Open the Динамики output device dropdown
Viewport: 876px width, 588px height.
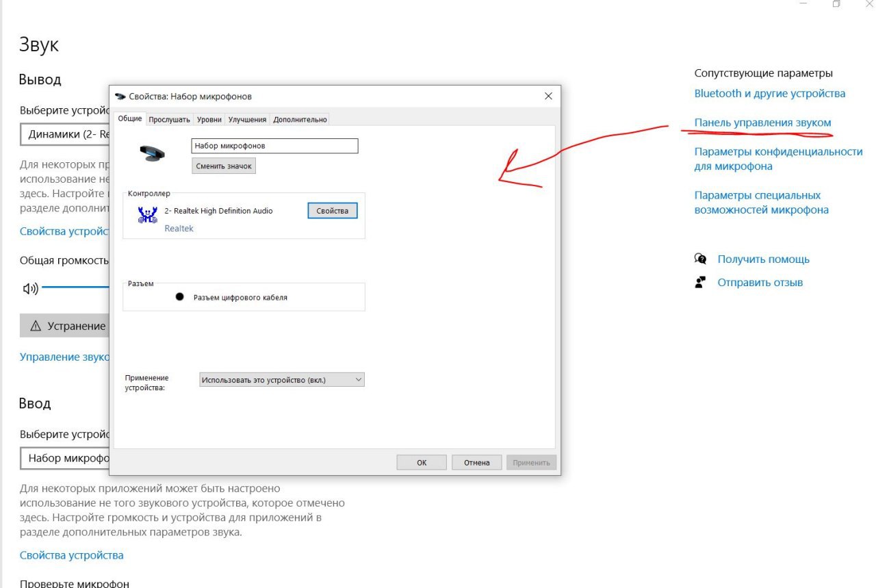coord(65,135)
